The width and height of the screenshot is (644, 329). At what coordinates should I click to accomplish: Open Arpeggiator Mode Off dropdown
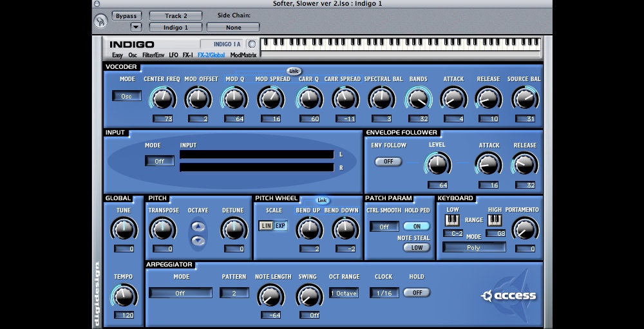(x=180, y=293)
